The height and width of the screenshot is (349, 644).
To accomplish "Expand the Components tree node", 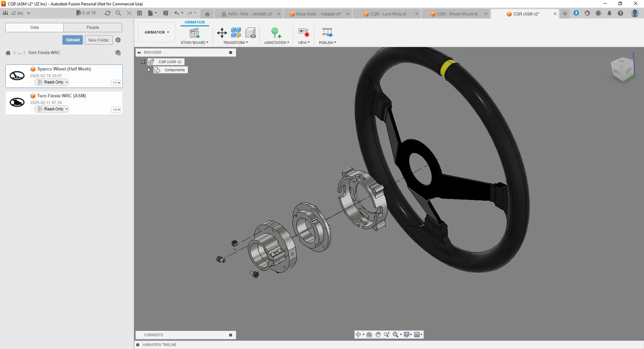I will [149, 70].
